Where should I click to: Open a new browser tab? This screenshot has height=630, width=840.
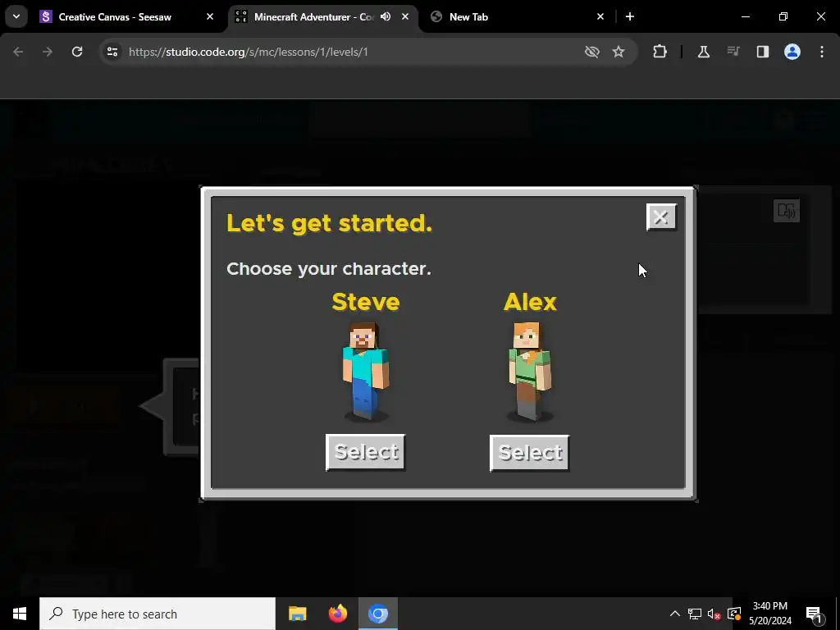pyautogui.click(x=630, y=16)
